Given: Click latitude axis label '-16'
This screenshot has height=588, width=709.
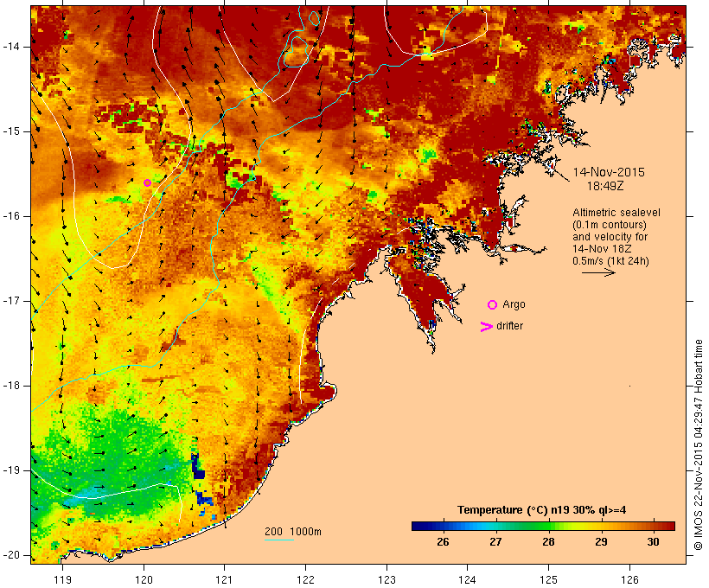Looking at the screenshot, I should point(11,216).
